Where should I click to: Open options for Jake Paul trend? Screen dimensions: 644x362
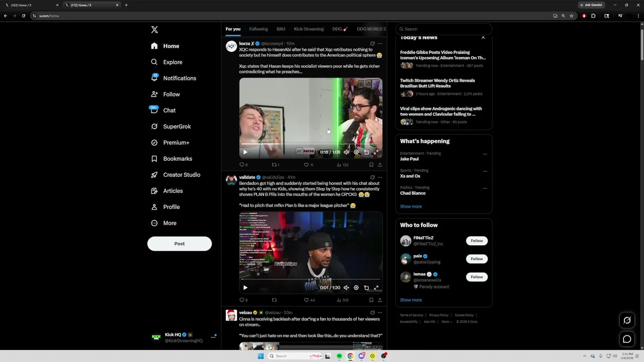point(485,154)
